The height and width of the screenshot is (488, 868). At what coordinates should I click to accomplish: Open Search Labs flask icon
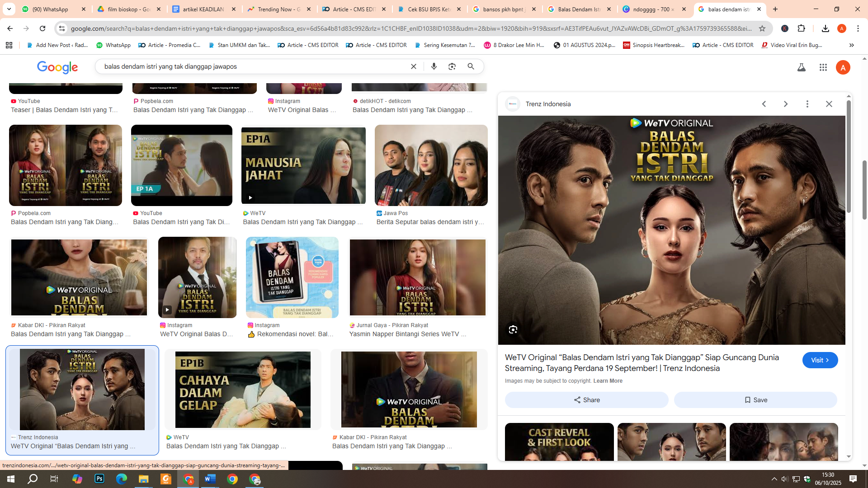pyautogui.click(x=802, y=67)
